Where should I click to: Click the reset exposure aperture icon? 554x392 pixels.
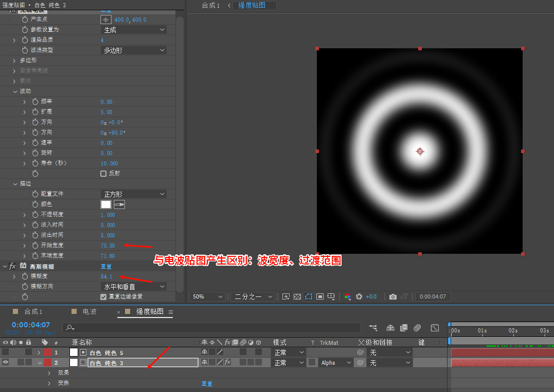click(359, 297)
